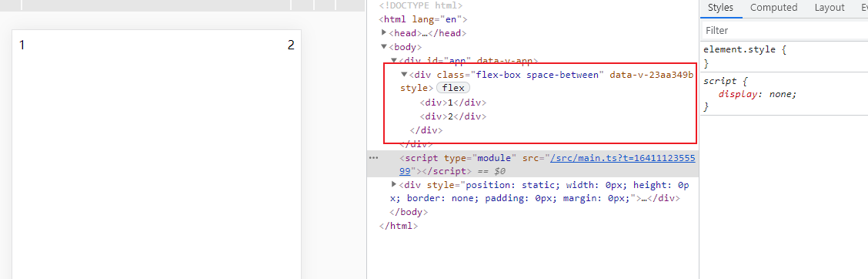Screen dimensions: 868x279
Task: Select the <div>2</div> element row
Action: coord(452,116)
